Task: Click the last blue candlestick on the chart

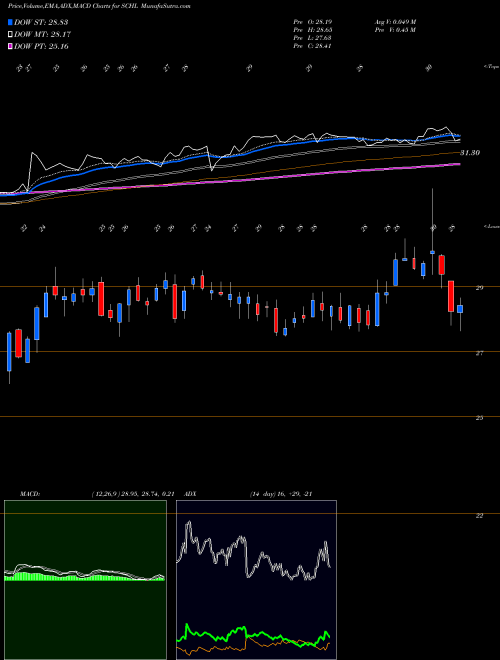Action: click(460, 309)
